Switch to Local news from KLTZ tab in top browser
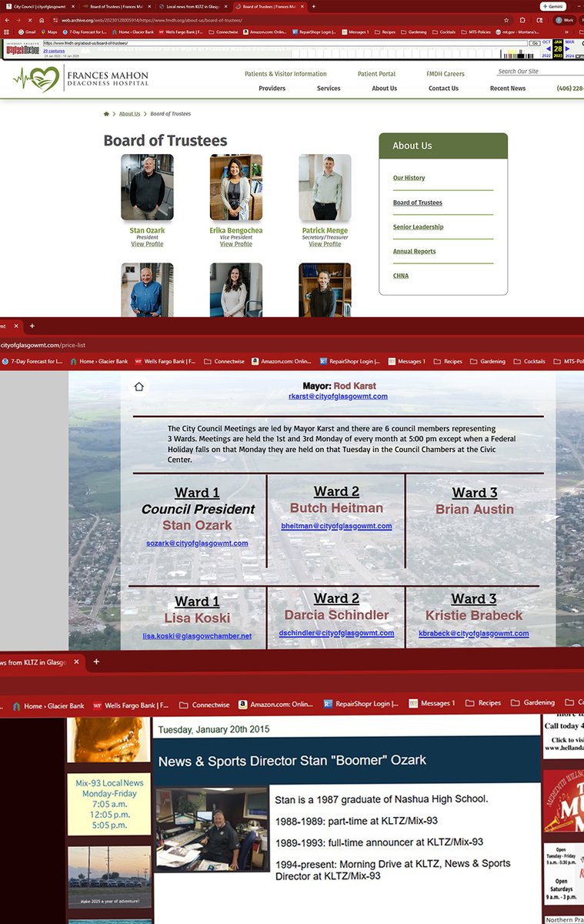This screenshot has height=924, width=584. [x=192, y=6]
